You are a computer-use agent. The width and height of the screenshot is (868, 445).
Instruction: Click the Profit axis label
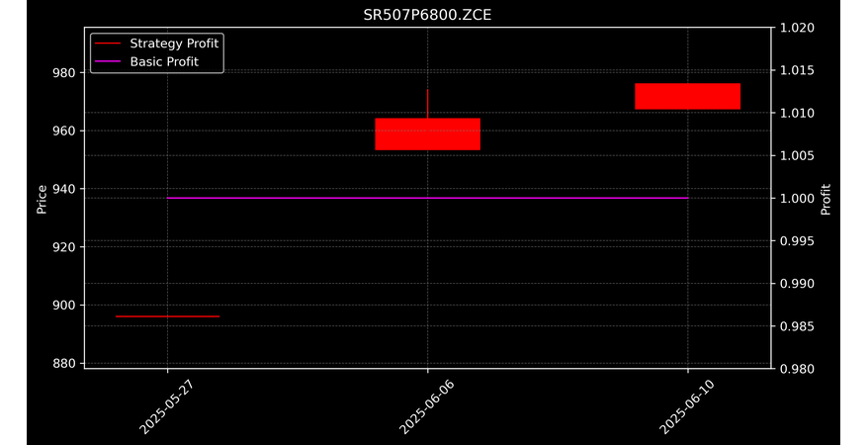(825, 199)
